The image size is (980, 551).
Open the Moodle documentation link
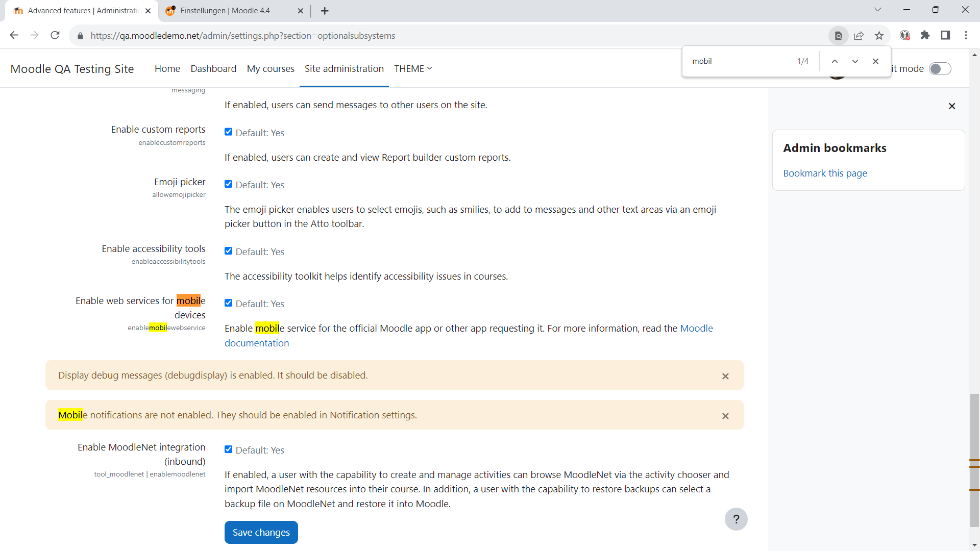pos(696,328)
